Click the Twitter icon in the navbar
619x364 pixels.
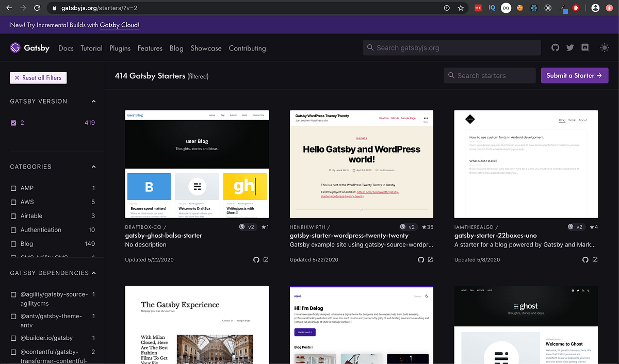click(570, 47)
